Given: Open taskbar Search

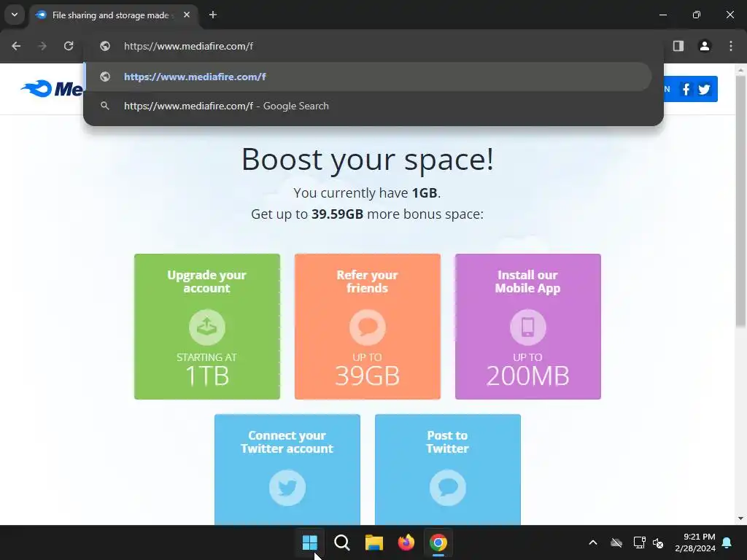Looking at the screenshot, I should pyautogui.click(x=342, y=542).
